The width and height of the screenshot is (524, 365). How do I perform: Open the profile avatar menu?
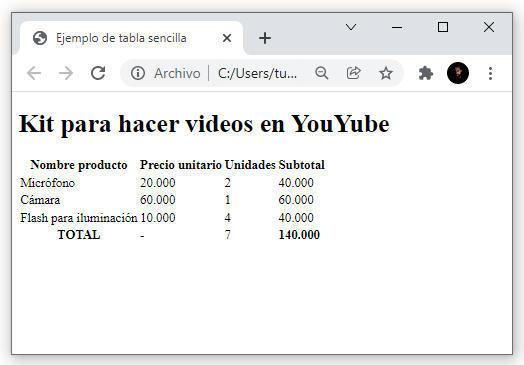[x=458, y=73]
